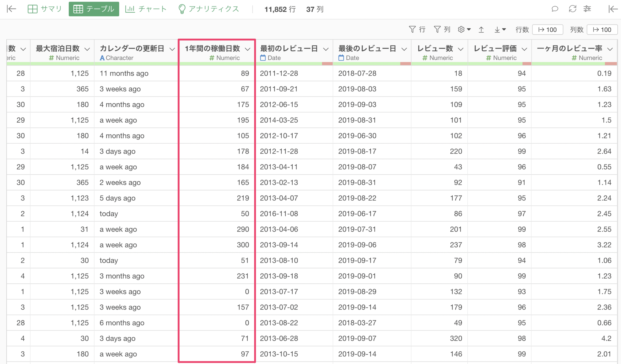The height and width of the screenshot is (364, 621).
Task: Click the refresh data icon
Action: pyautogui.click(x=572, y=9)
